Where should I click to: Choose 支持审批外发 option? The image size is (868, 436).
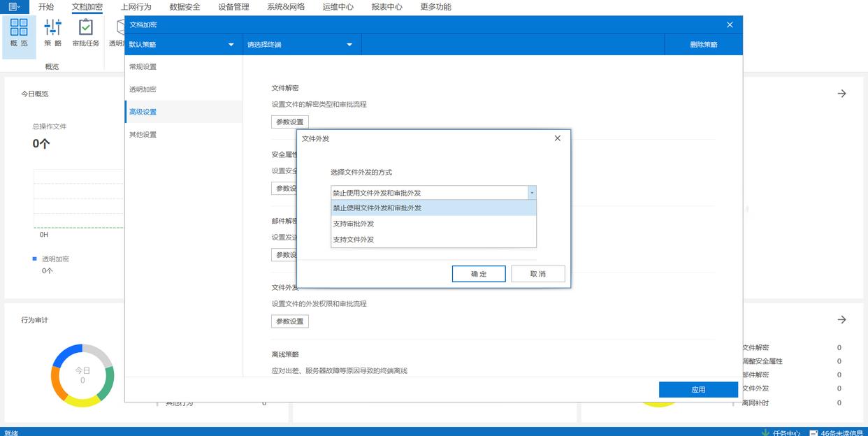point(433,224)
